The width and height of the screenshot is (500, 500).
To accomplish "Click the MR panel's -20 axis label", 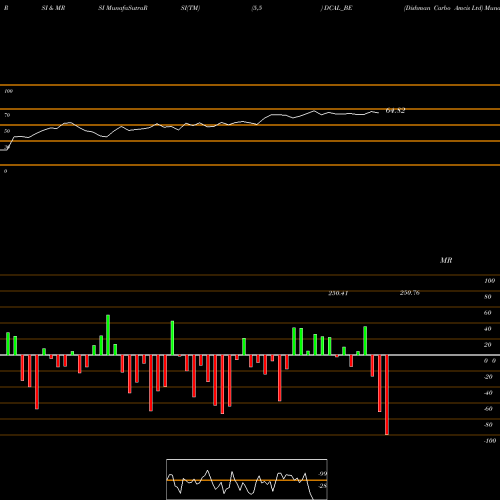I will (x=488, y=377).
